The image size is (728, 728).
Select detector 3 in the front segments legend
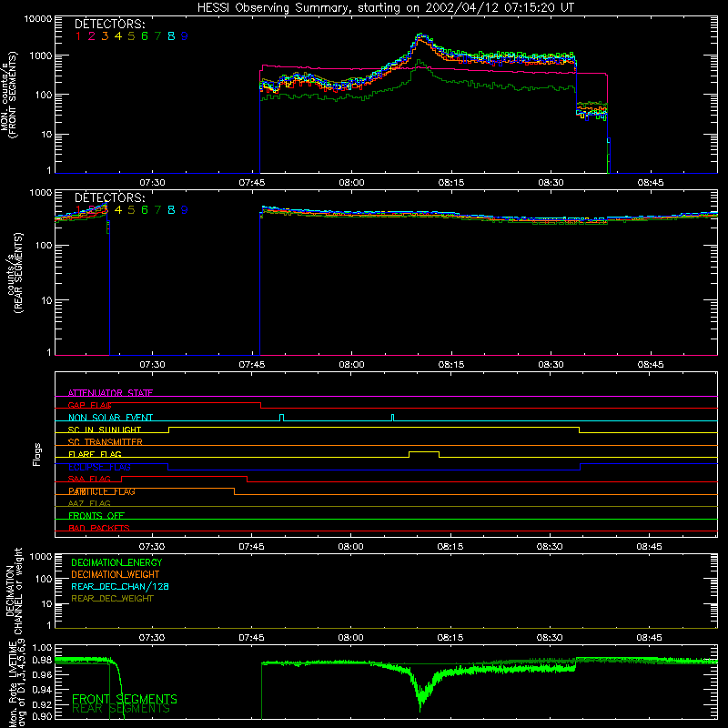pos(105,36)
